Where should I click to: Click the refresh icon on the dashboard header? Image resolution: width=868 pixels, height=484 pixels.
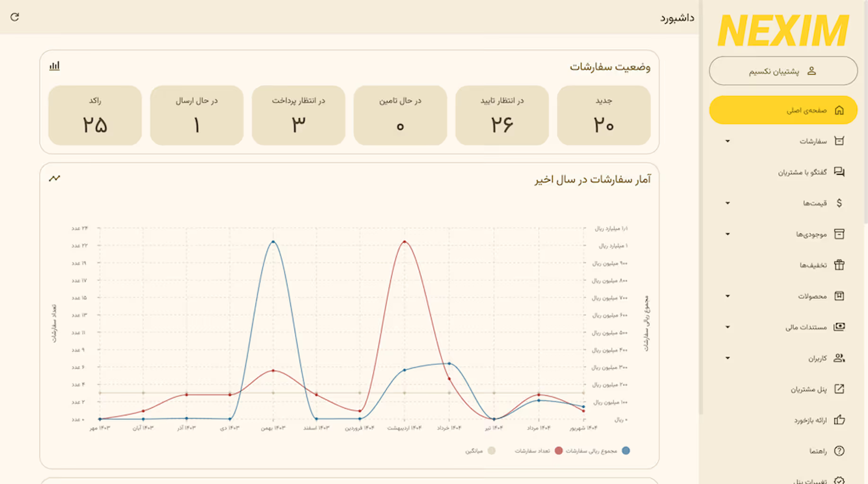[16, 17]
